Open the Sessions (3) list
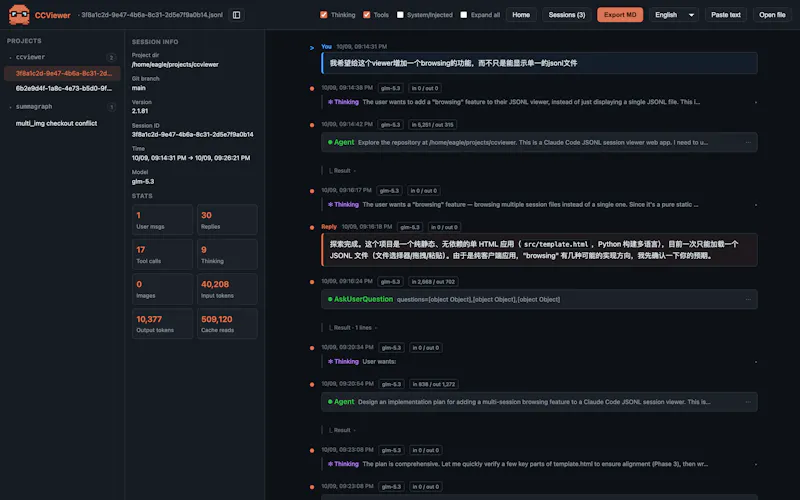 point(566,15)
